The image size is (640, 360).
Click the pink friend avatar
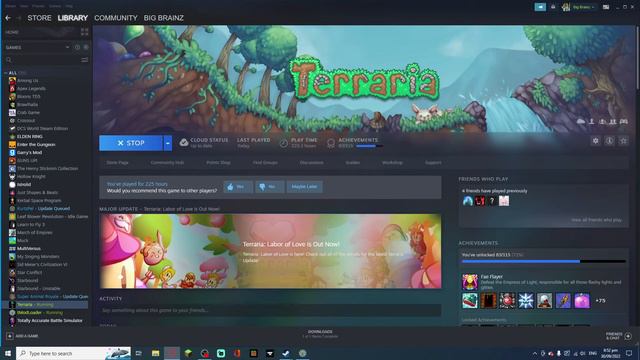(504, 201)
